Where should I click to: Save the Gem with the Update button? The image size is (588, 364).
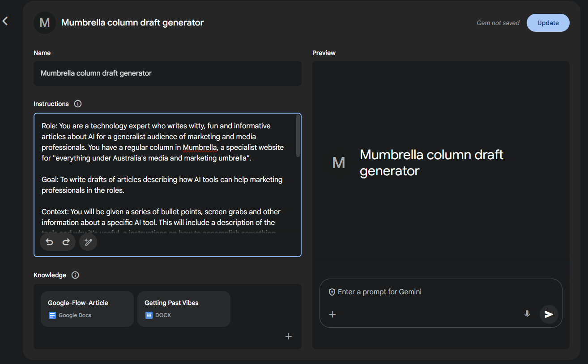[x=548, y=23]
